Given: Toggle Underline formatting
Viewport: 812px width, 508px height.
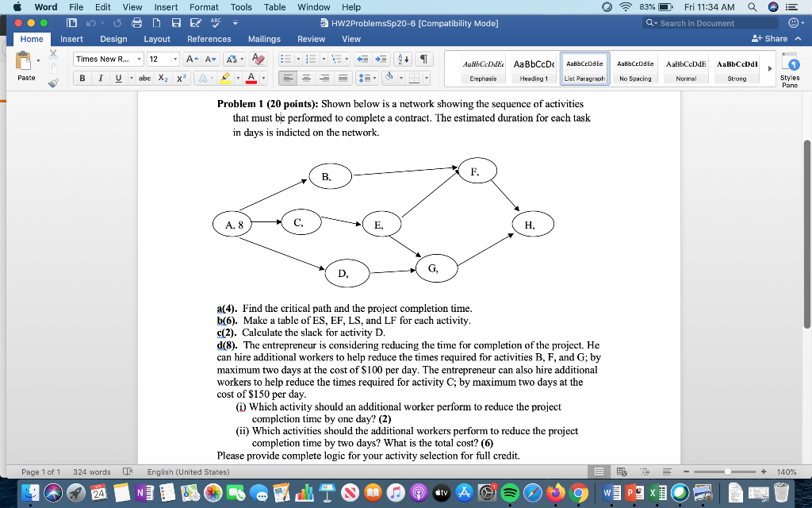Looking at the screenshot, I should tap(119, 79).
